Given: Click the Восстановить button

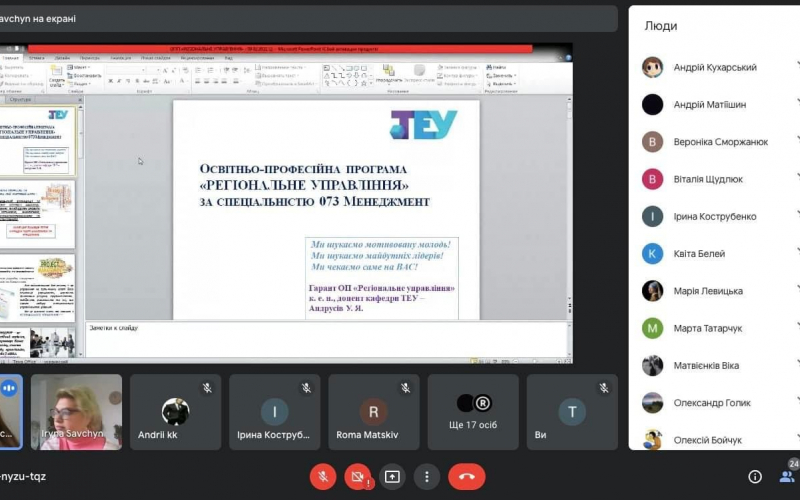Looking at the screenshot, I should (84, 76).
